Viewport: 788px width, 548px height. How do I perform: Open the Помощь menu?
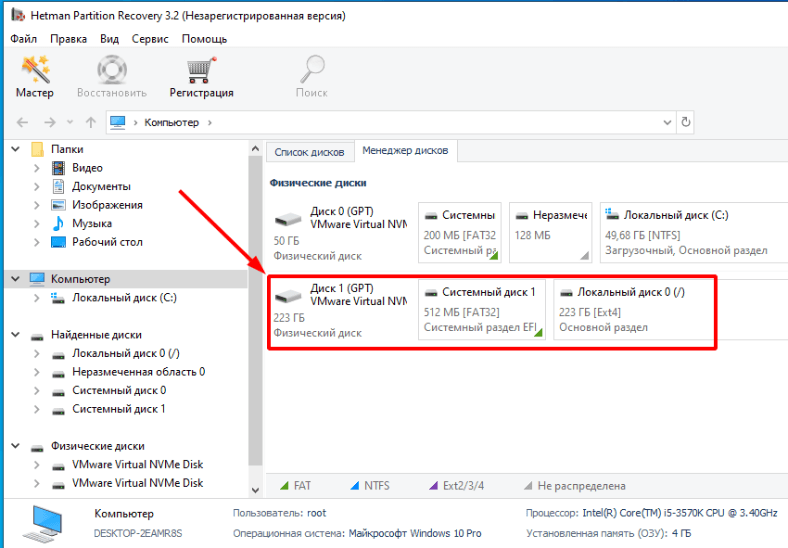click(x=204, y=39)
